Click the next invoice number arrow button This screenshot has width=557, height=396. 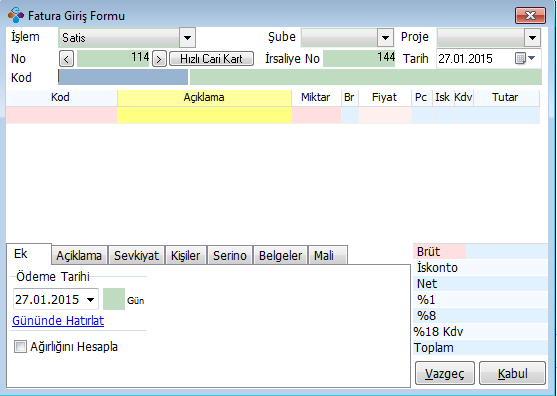point(159,59)
